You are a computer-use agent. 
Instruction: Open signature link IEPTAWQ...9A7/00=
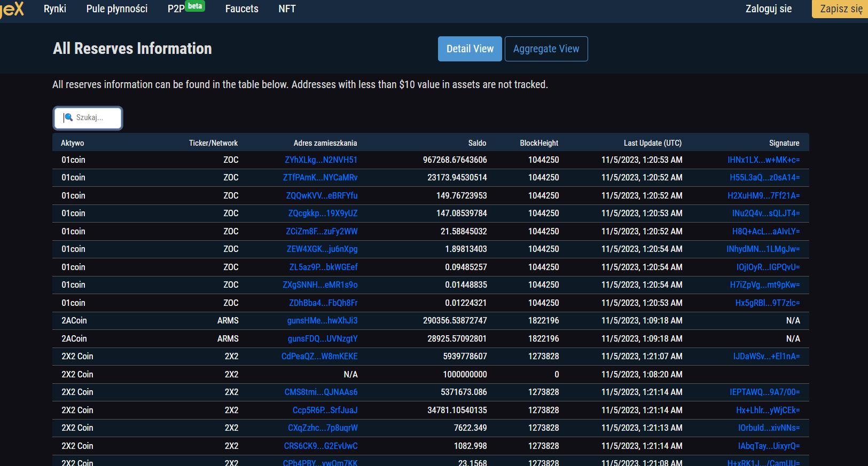pyautogui.click(x=764, y=392)
